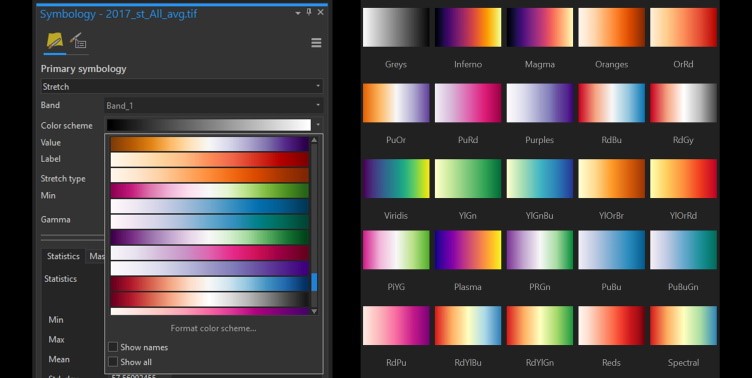Open the Vary symbology by attribute tab icon
Viewport: 752px width, 378px height.
pyautogui.click(x=78, y=41)
